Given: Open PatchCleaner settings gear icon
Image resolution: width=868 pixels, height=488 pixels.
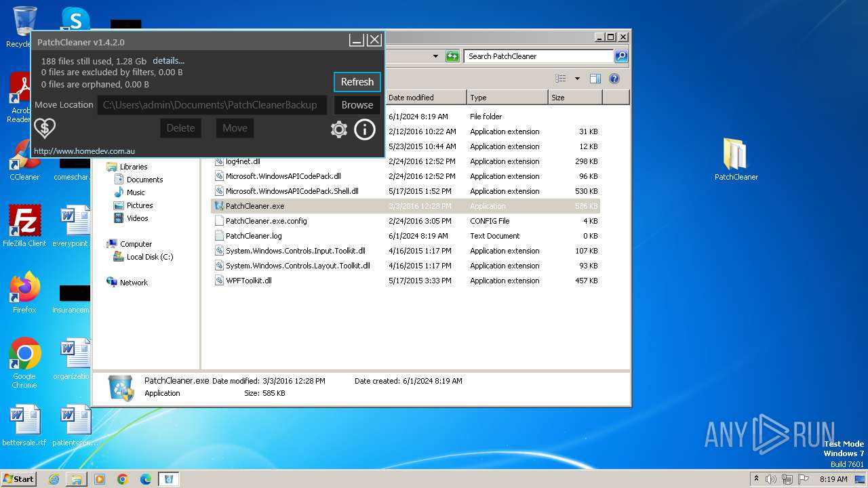Looking at the screenshot, I should click(x=339, y=129).
